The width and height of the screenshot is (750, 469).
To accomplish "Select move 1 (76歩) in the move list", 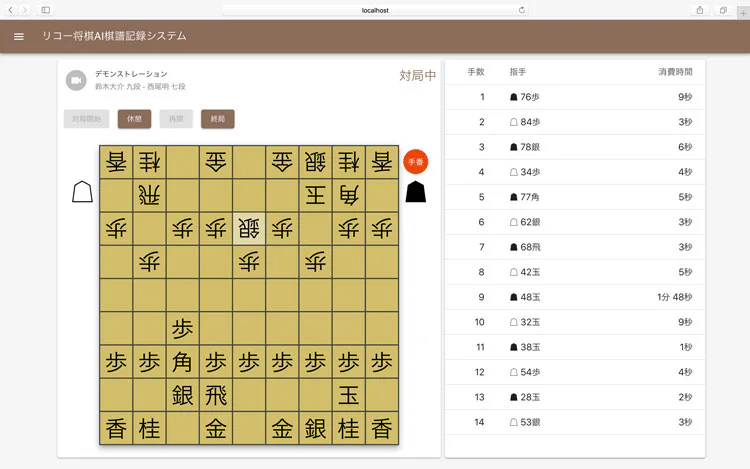I will click(574, 97).
